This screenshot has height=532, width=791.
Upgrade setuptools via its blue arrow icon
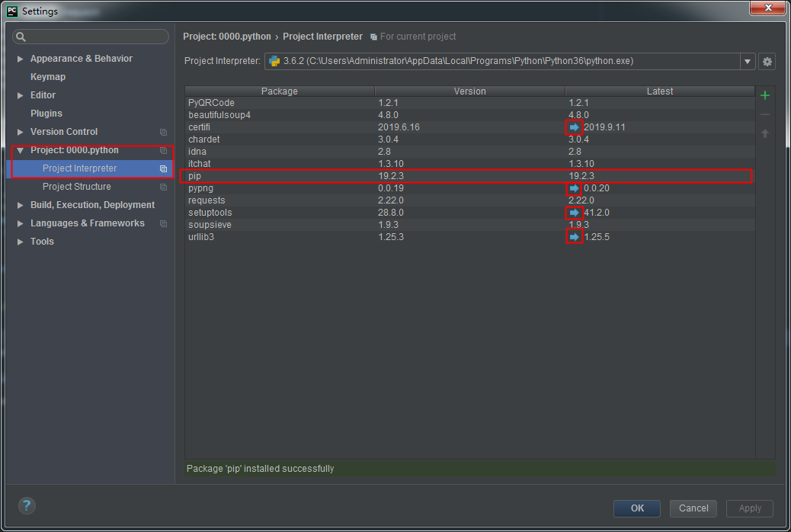tap(574, 213)
